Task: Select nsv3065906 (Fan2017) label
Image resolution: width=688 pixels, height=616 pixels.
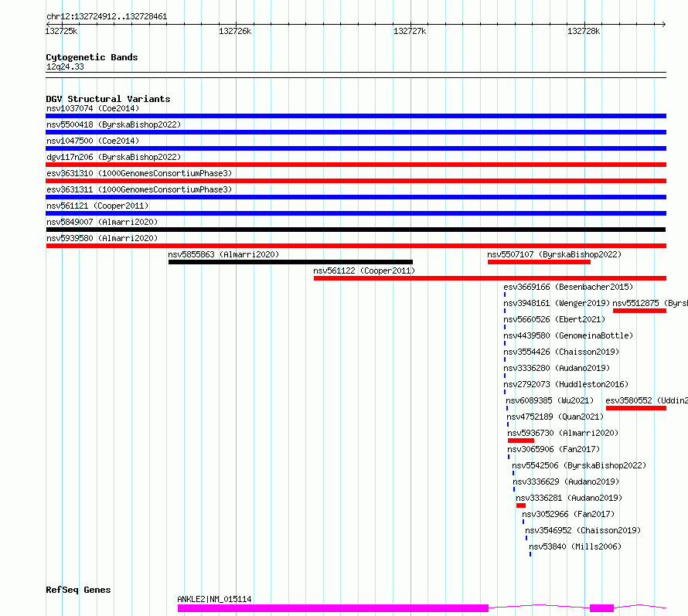Action: tap(553, 449)
